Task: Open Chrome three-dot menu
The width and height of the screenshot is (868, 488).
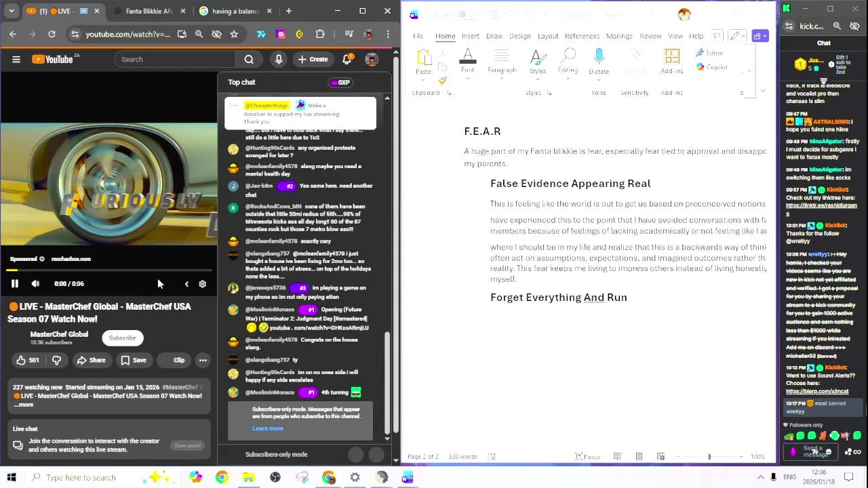Action: click(388, 34)
